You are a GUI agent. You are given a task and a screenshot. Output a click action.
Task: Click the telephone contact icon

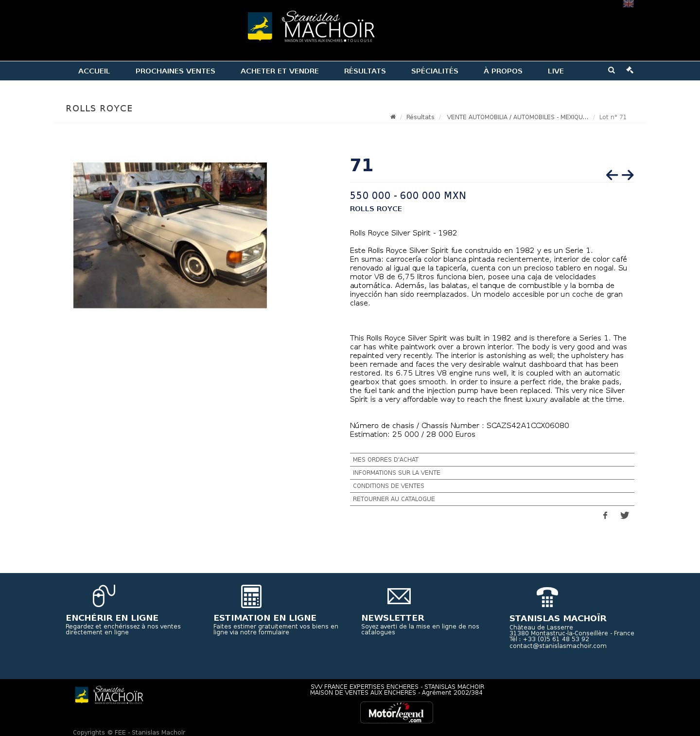547,597
